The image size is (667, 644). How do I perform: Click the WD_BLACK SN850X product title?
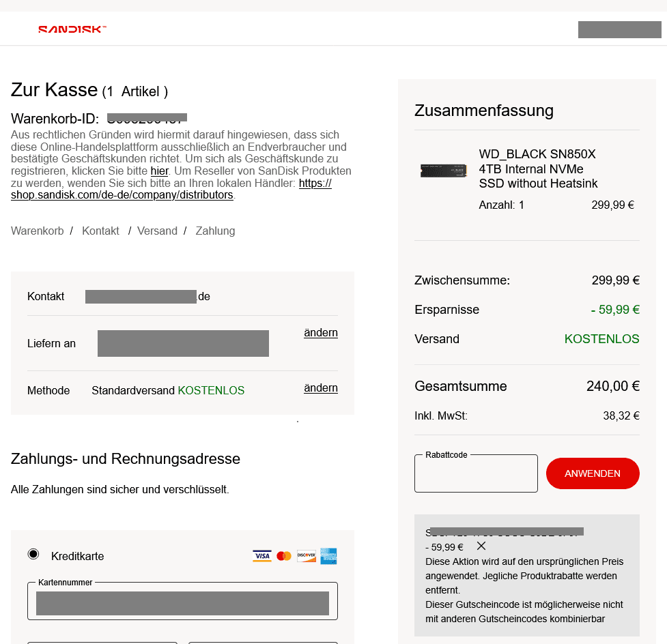click(538, 169)
